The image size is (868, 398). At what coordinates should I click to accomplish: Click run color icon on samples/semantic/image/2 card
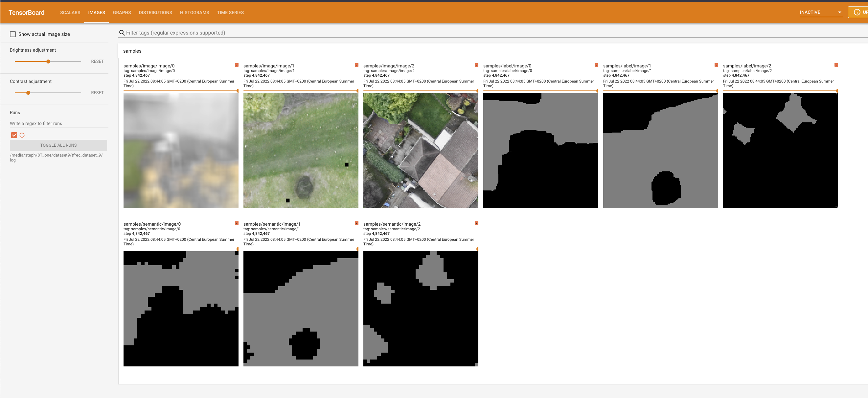476,223
